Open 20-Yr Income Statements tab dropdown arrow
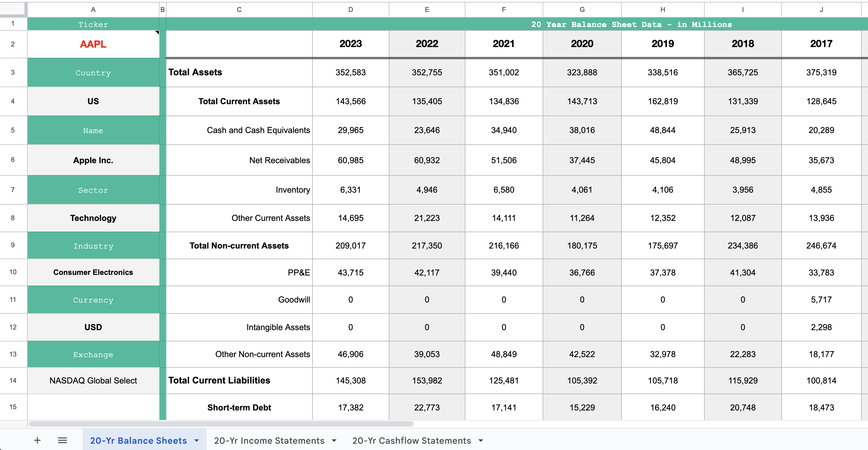This screenshot has width=868, height=450. pyautogui.click(x=334, y=440)
